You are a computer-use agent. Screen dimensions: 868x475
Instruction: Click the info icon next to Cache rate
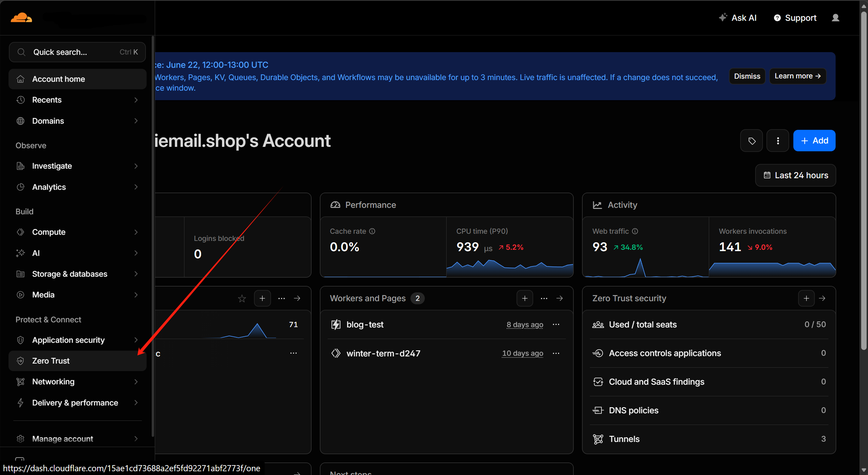coord(372,231)
